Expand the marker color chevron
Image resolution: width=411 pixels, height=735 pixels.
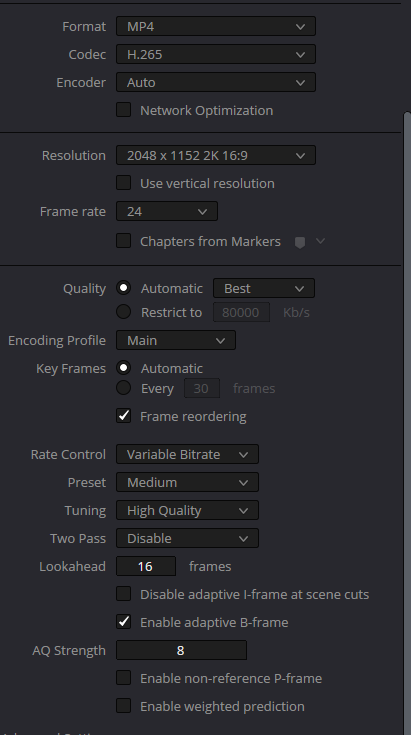[321, 241]
